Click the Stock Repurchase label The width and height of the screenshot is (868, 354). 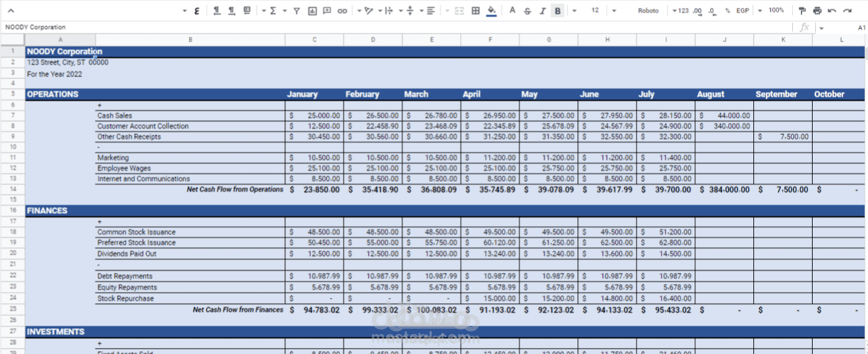tap(125, 299)
